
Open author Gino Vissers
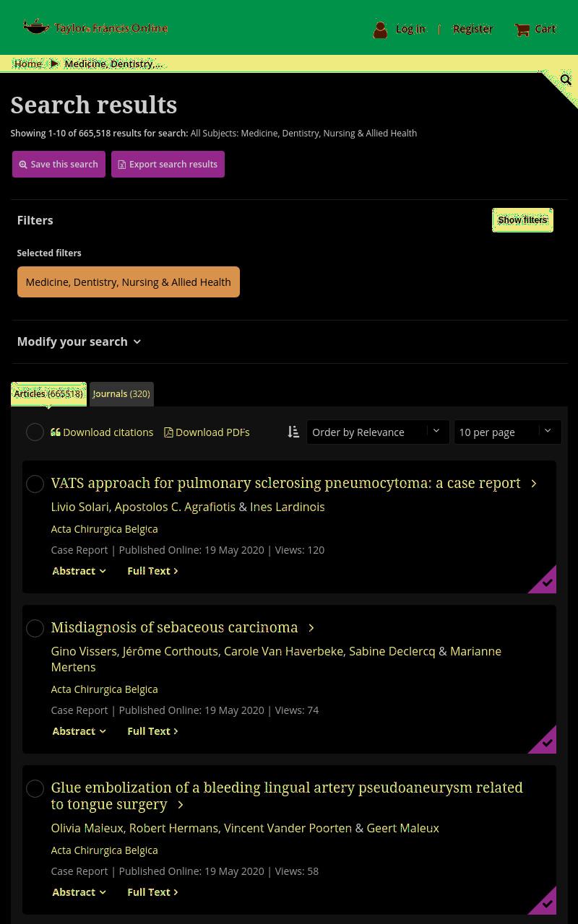pyautogui.click(x=84, y=651)
